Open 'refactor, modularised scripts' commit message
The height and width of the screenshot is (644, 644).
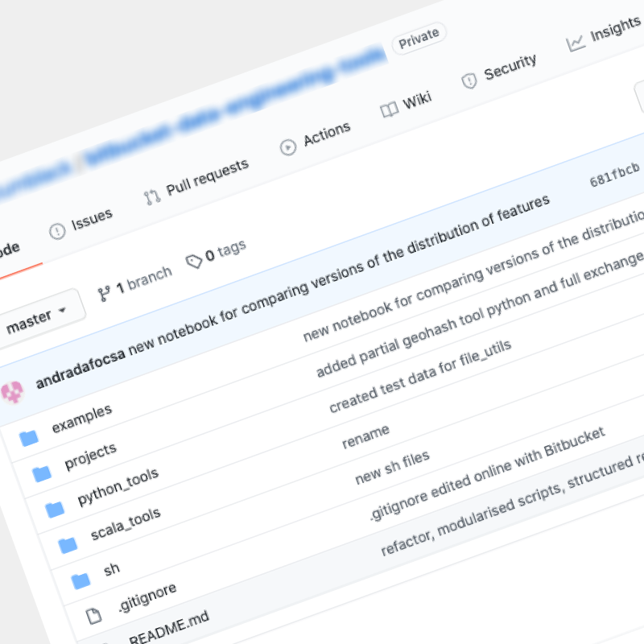(x=512, y=504)
